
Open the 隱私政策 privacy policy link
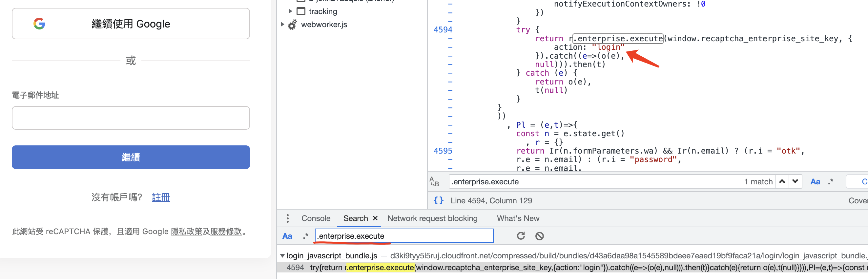coord(187,232)
